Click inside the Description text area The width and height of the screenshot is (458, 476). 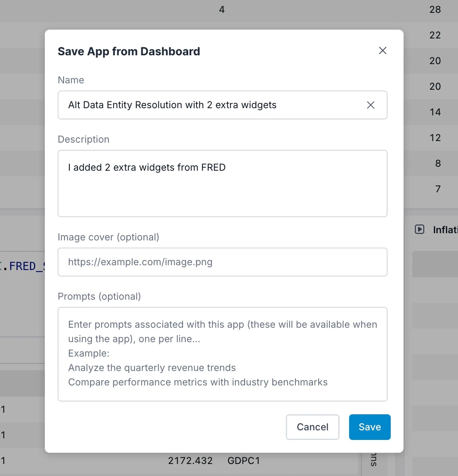point(223,184)
